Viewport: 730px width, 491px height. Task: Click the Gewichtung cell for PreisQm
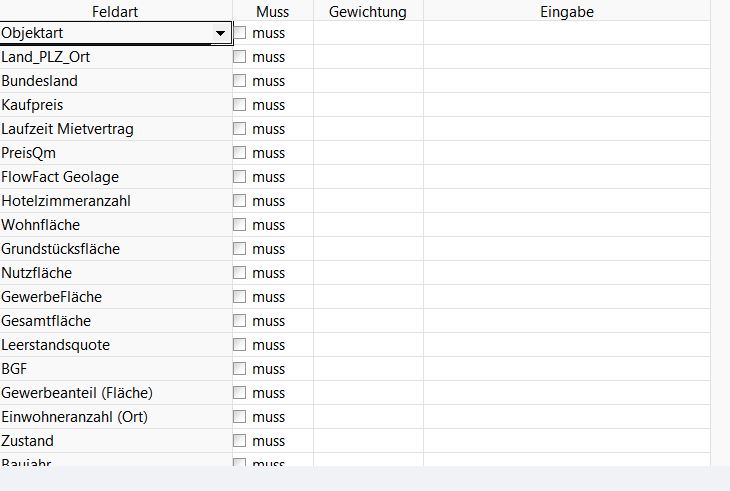pos(367,153)
